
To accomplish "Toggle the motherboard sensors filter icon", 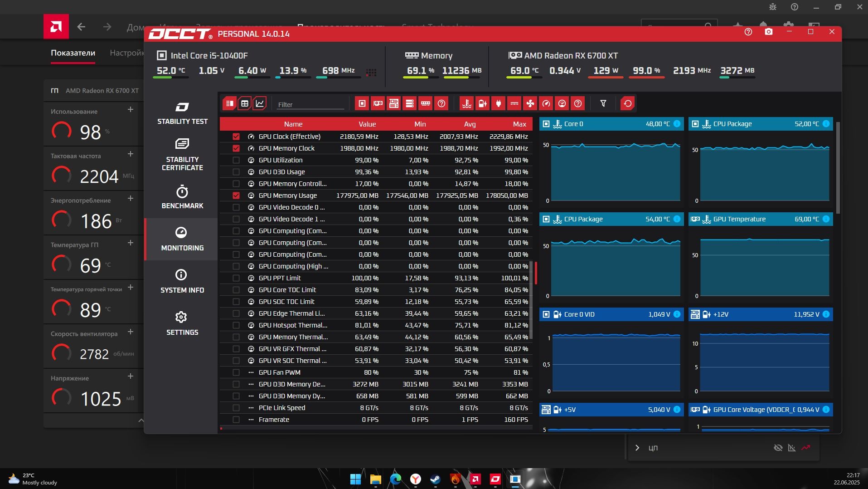I will (393, 103).
